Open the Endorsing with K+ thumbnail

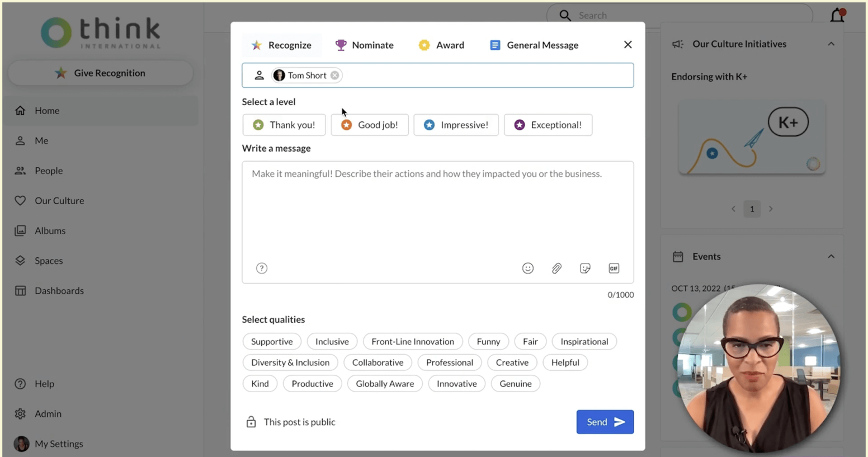(752, 138)
